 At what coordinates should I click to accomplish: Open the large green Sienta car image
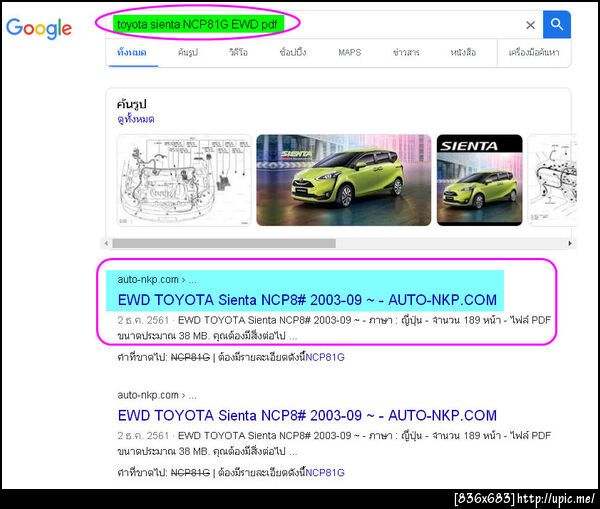pyautogui.click(x=344, y=180)
